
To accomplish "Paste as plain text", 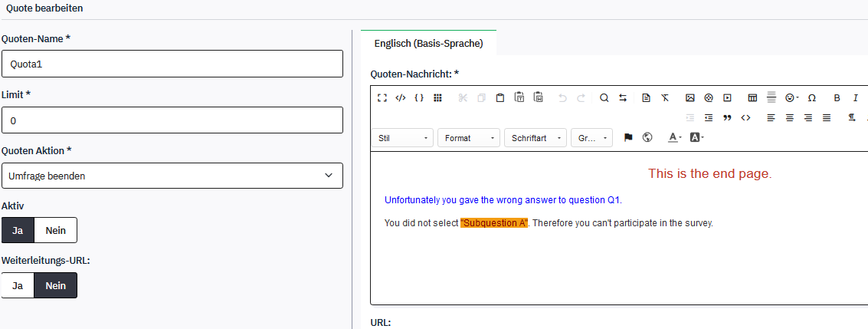I will 519,97.
